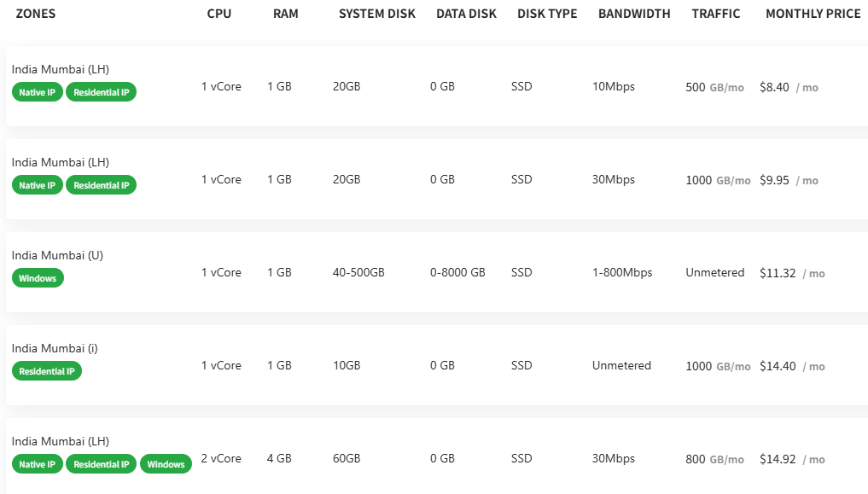868x494 pixels.
Task: Click Native IP badge on the $14.92 plan
Action: (x=38, y=464)
